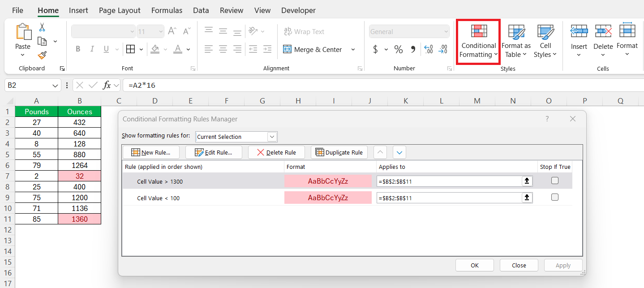Collapse range selector for Cell Value < 100 rule
The width and height of the screenshot is (644, 288).
(x=527, y=198)
